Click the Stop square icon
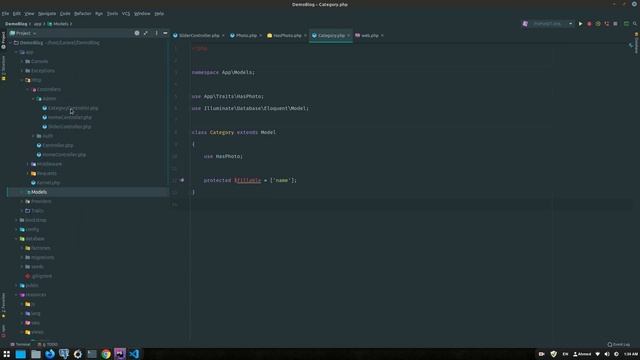The width and height of the screenshot is (640, 360). [x=615, y=24]
